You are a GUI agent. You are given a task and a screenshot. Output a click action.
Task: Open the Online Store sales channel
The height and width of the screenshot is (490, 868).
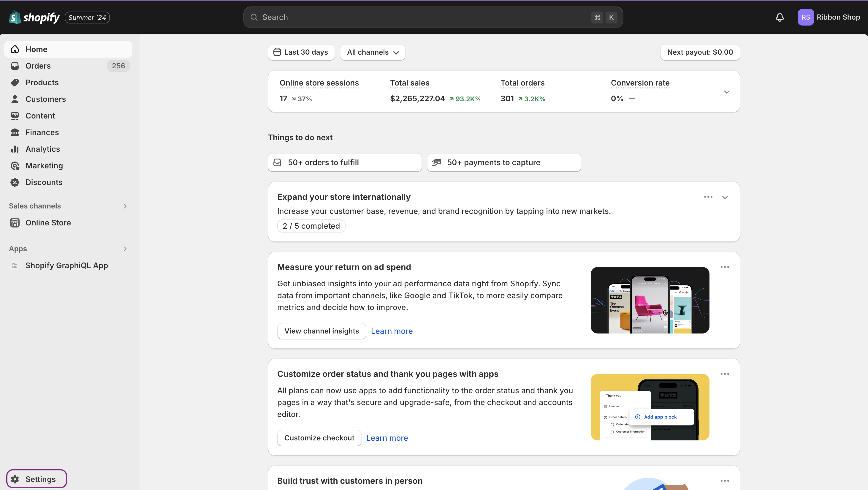point(48,222)
